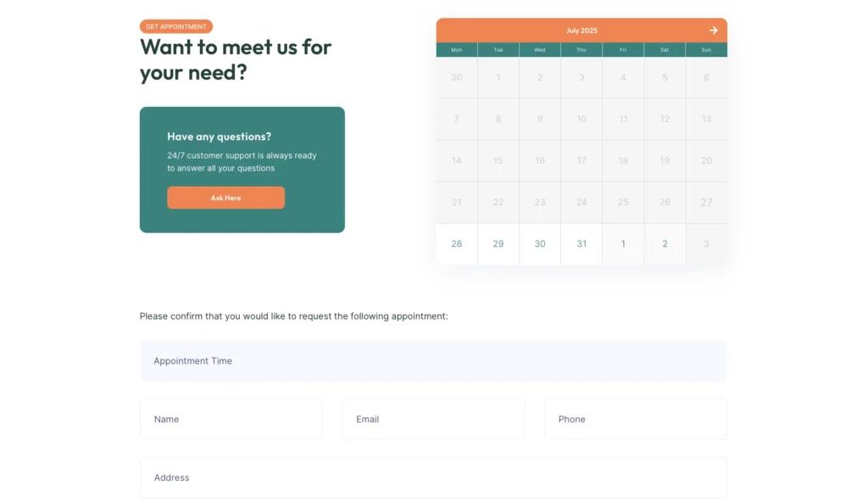Pick July 30 in the calendar

coord(540,244)
